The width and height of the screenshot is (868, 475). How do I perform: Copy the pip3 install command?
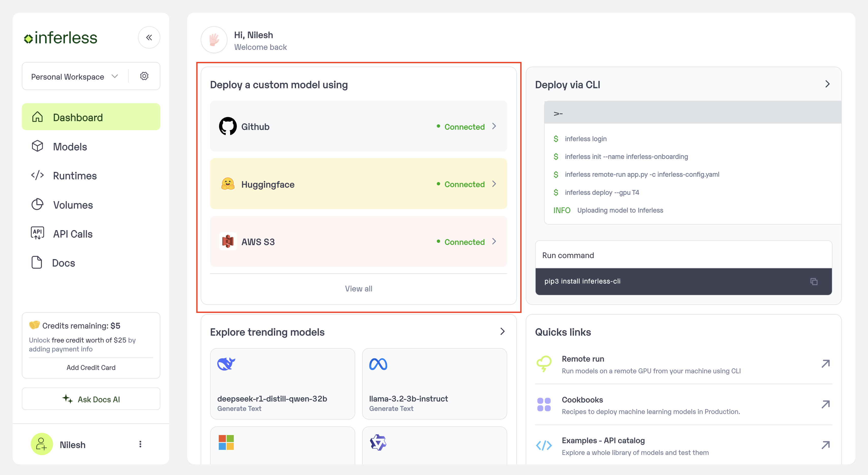pyautogui.click(x=814, y=281)
